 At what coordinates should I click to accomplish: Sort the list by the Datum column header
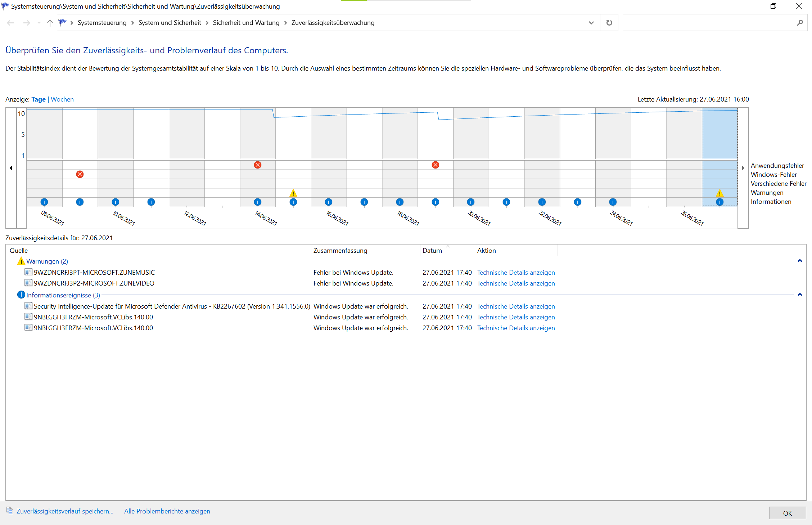click(432, 251)
